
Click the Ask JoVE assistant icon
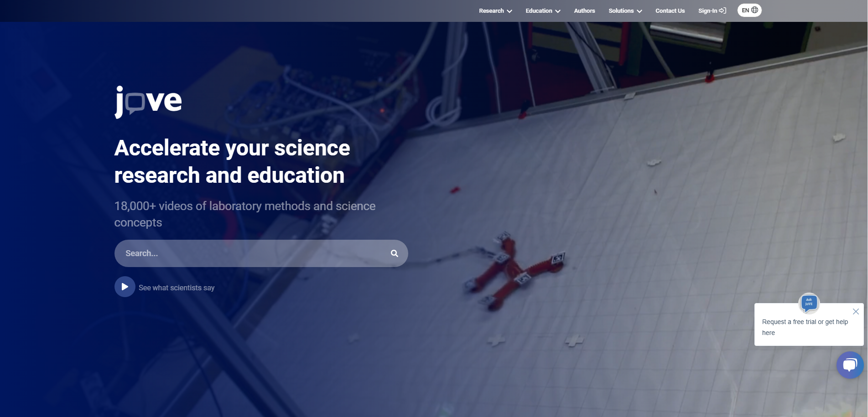809,303
